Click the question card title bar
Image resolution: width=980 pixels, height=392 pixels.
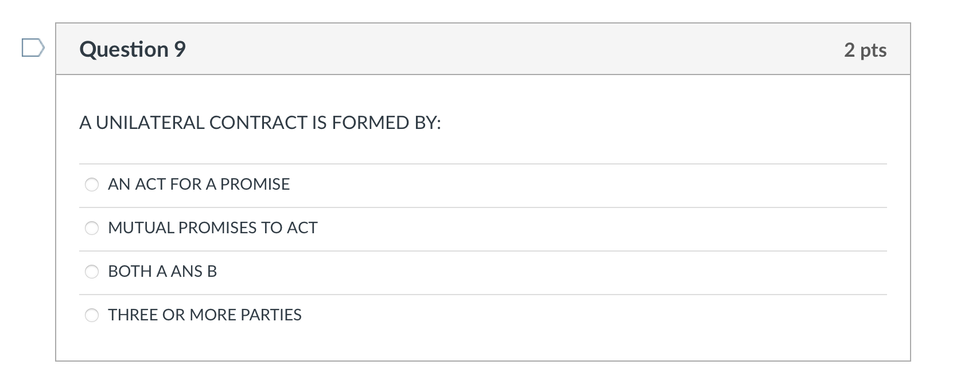point(482,49)
